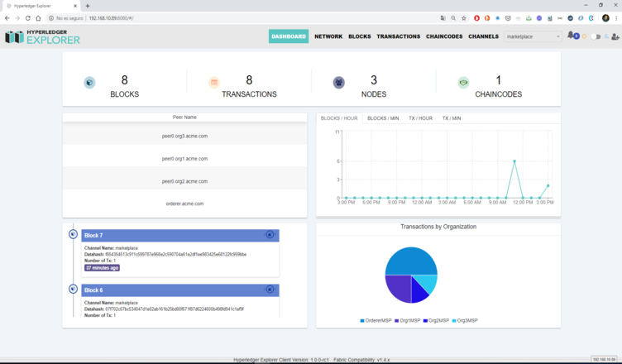
Task: Open the Chrome three-dot menu
Action: click(616, 18)
